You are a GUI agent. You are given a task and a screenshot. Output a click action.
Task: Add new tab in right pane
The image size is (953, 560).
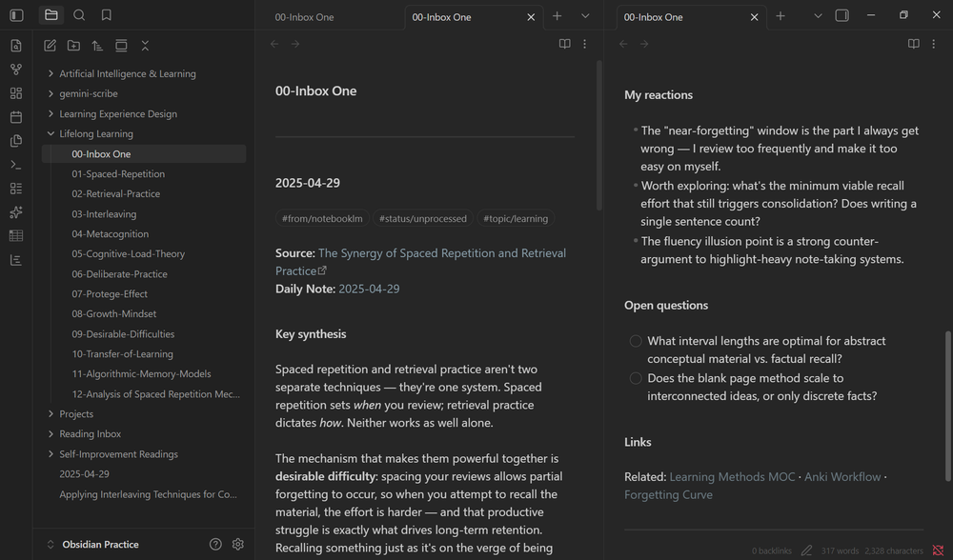point(781,16)
